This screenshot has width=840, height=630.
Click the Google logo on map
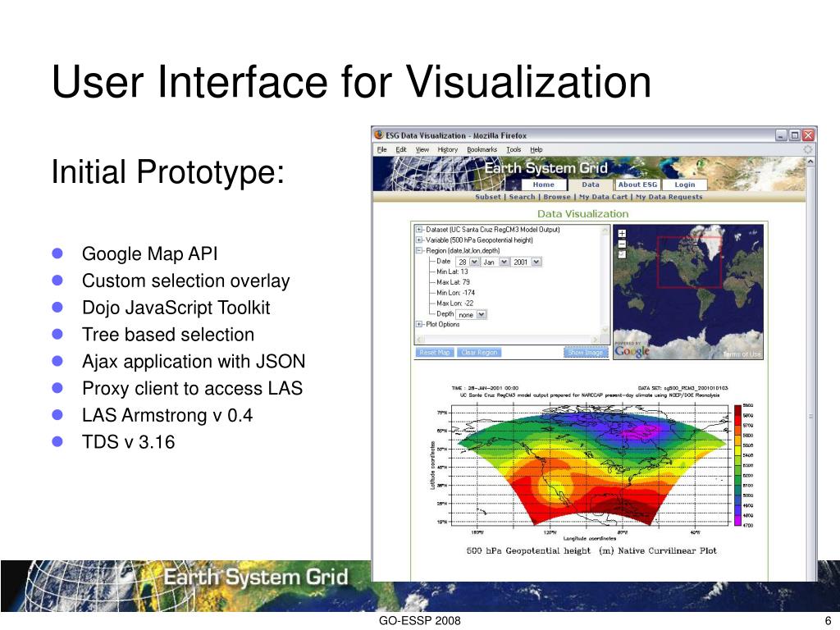point(632,351)
